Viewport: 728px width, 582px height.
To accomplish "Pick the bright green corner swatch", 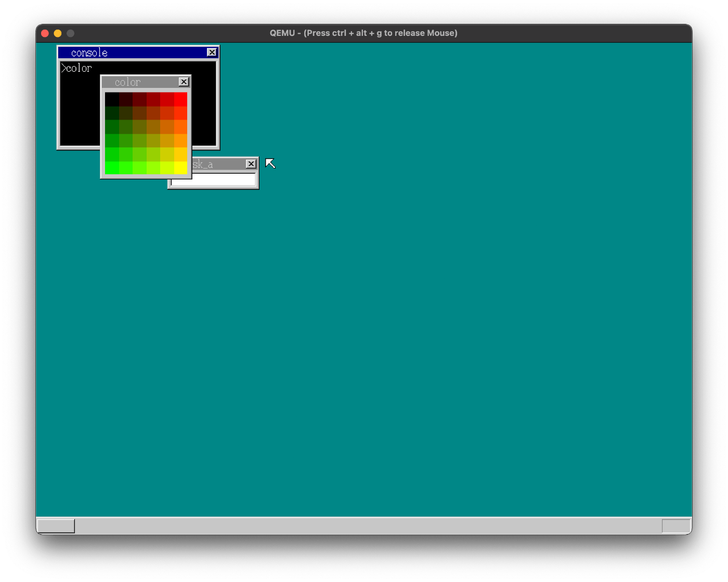I will (112, 168).
